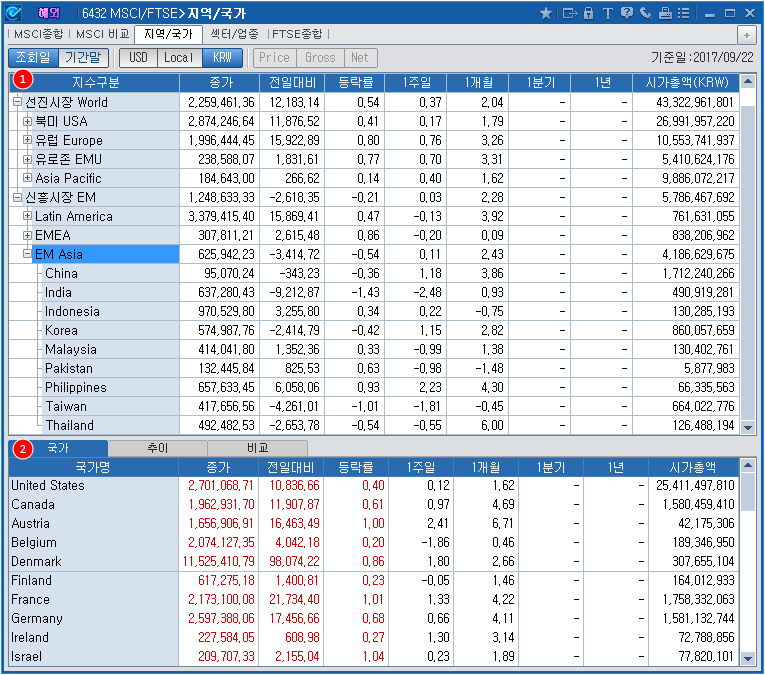Switch to the 추이 tab in the lower panel

point(158,448)
